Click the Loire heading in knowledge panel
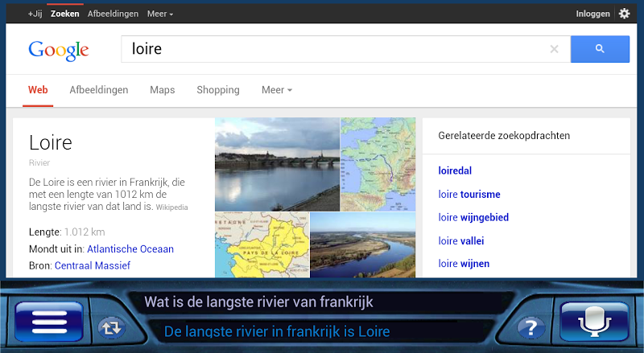This screenshot has width=644, height=353. coord(51,143)
